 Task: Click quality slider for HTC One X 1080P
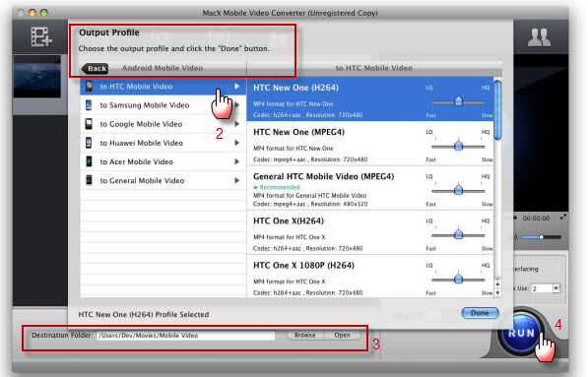tap(458, 280)
